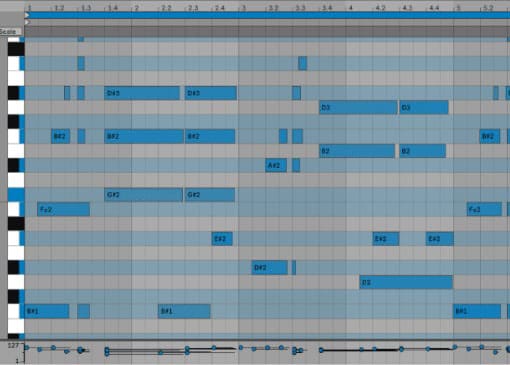Click the piano key for the A#2 row
This screenshot has width=510, height=365.
click(16, 165)
